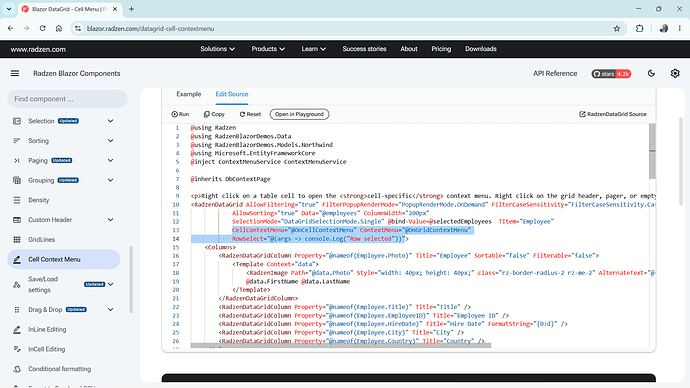Click the InLine Editing icon
This screenshot has width=690, height=388.
[x=17, y=329]
